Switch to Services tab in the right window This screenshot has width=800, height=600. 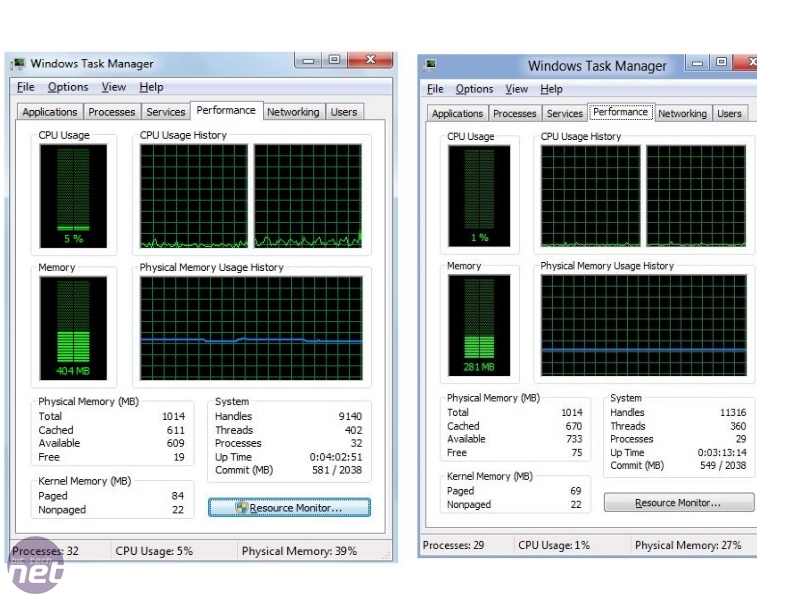(564, 113)
